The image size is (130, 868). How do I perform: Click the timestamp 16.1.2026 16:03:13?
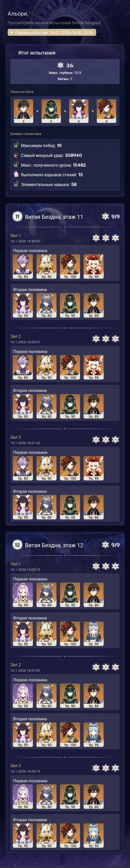[x=25, y=569]
